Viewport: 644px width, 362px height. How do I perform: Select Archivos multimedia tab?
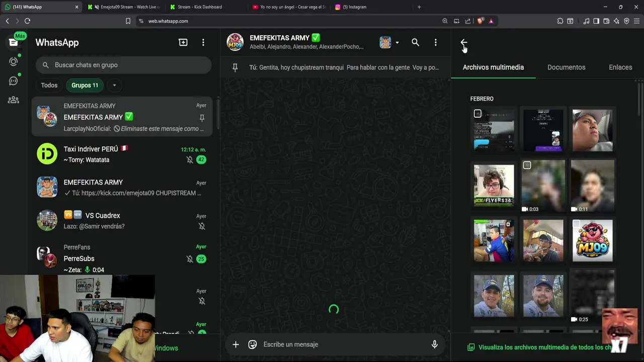click(x=493, y=67)
